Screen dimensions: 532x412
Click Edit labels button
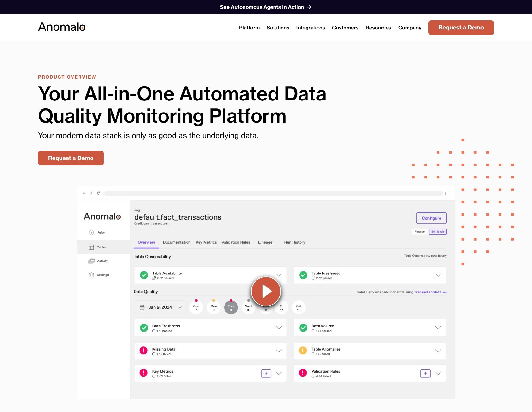438,232
